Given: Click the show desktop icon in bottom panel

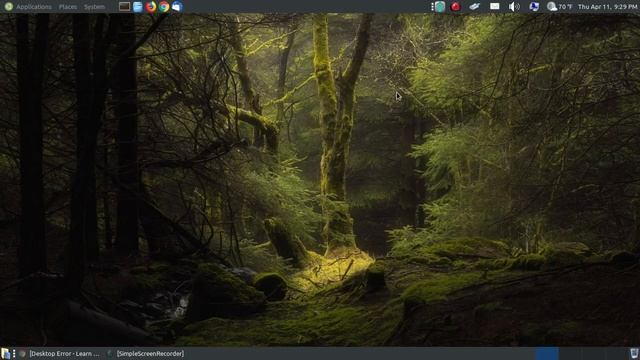Looking at the screenshot, I should click(x=5, y=353).
